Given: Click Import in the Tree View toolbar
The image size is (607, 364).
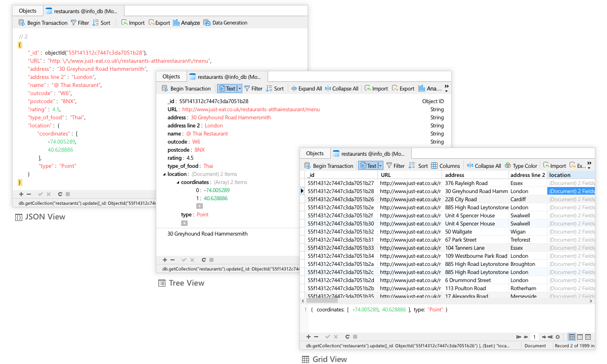Looking at the screenshot, I should [376, 88].
